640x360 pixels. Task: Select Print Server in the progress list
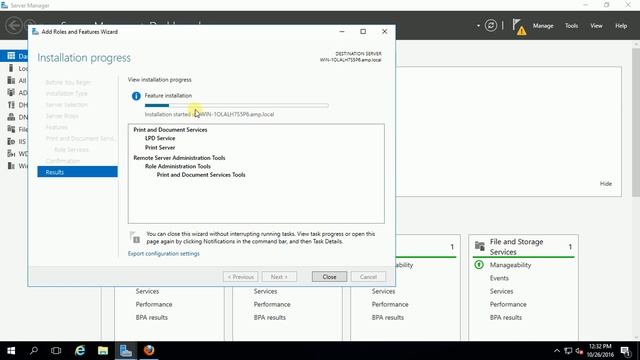click(160, 147)
